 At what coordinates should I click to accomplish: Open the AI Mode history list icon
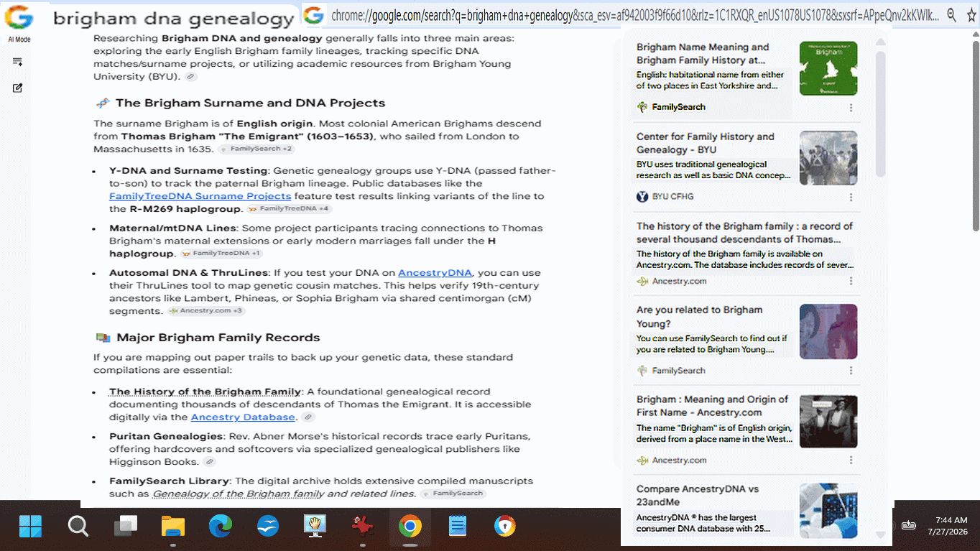point(18,62)
